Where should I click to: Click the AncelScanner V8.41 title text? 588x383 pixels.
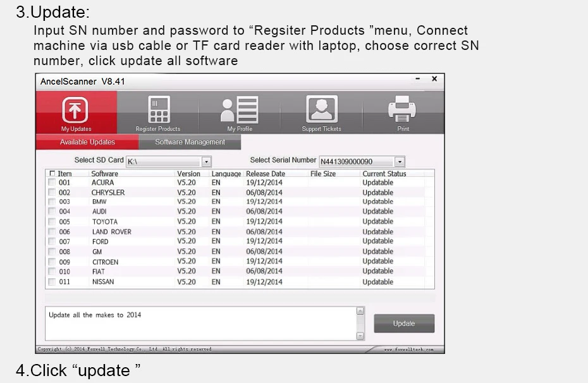[82, 82]
